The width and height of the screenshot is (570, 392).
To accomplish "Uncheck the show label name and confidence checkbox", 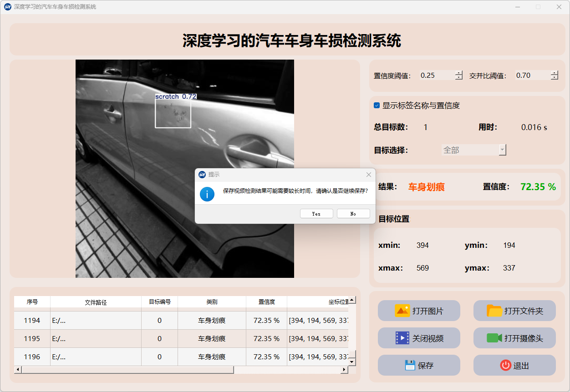I will click(377, 106).
